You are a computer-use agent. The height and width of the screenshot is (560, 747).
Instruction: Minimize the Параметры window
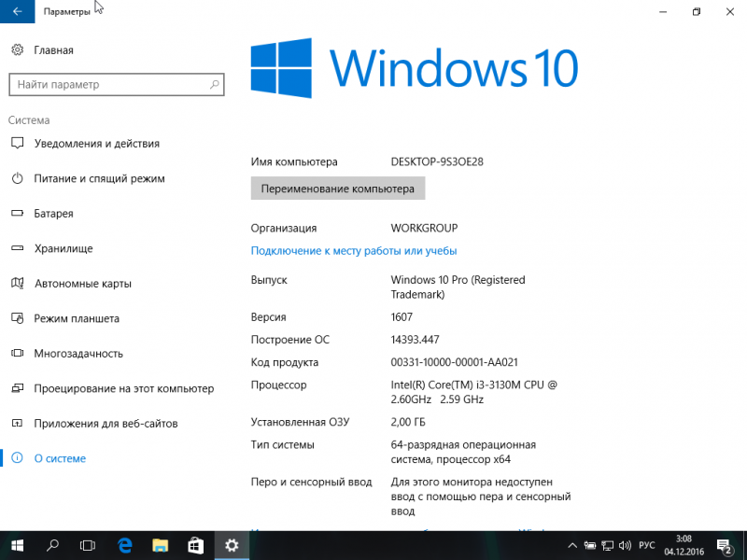click(x=663, y=11)
